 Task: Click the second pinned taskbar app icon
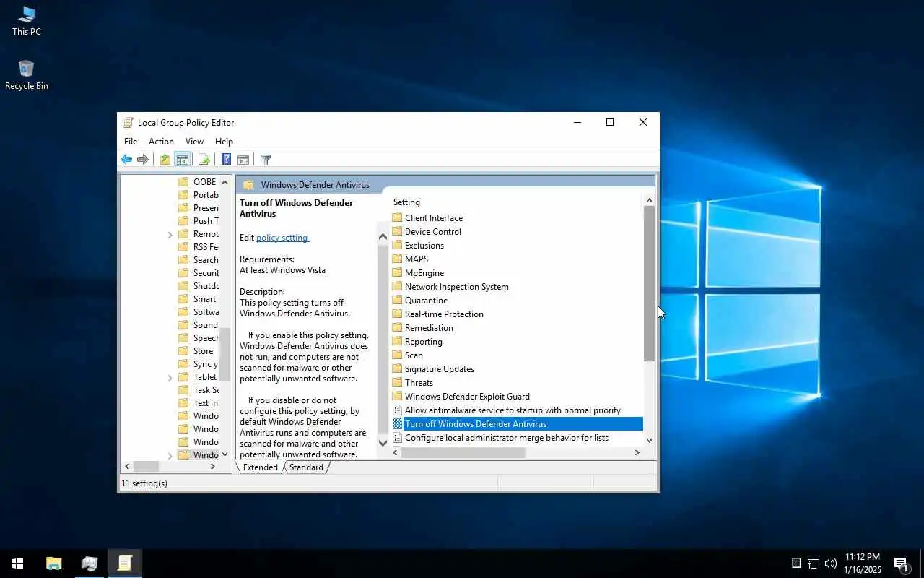(x=90, y=564)
